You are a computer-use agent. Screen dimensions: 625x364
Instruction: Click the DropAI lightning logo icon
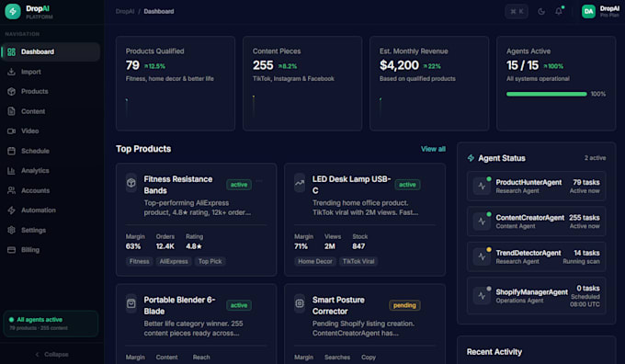pyautogui.click(x=13, y=12)
